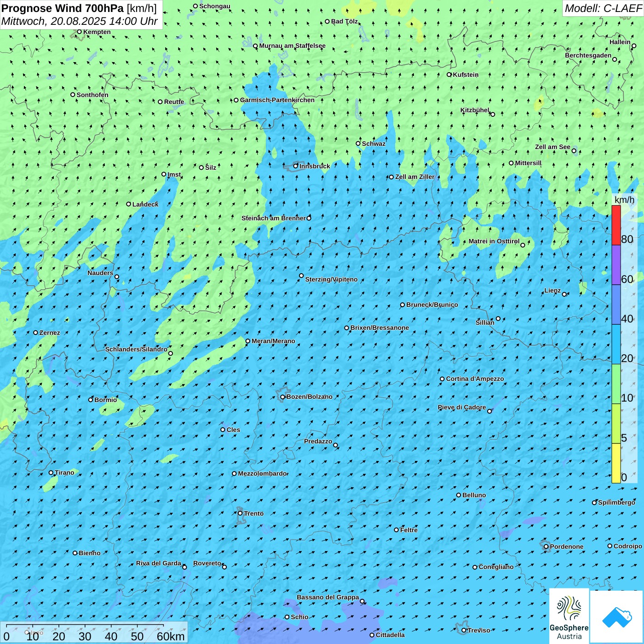Click the 'Sonthofen' label
The height and width of the screenshot is (644, 644).
[x=92, y=95]
